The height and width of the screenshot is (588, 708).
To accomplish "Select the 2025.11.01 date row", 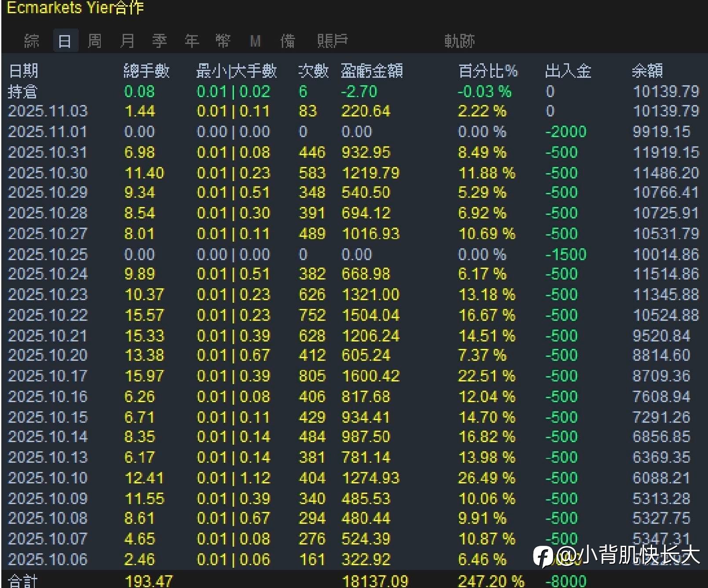I will tap(354, 131).
